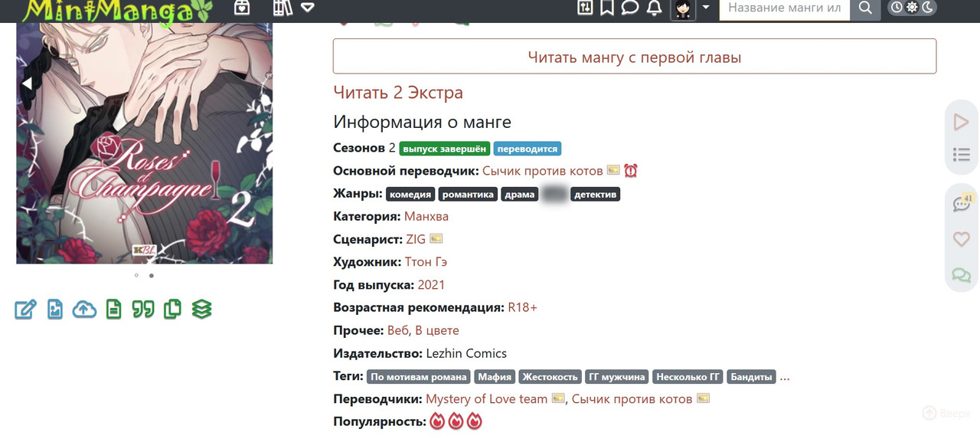Open translator "Mystery of Love team" link
Viewport: 980px width, 439px height.
[x=486, y=399]
